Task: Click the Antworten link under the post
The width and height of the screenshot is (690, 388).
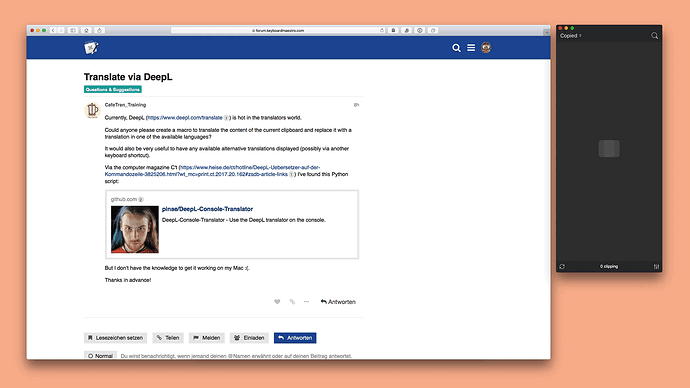Action: coord(338,302)
